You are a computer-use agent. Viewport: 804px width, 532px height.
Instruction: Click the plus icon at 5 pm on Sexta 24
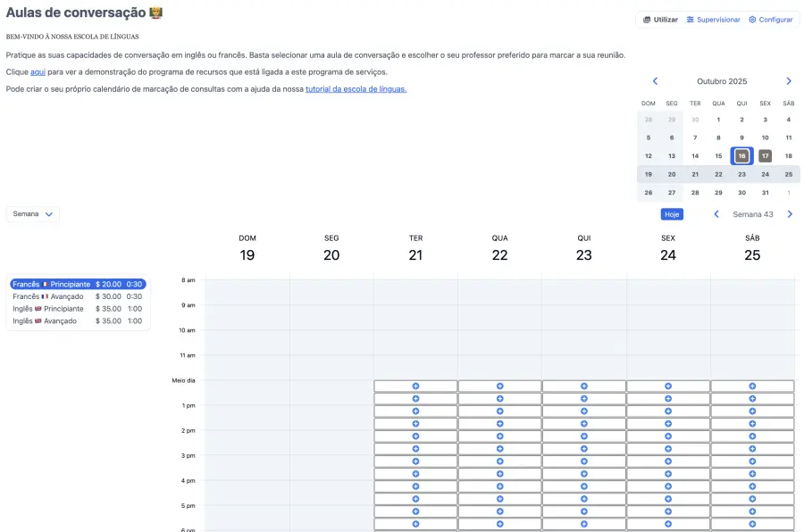tap(667, 511)
